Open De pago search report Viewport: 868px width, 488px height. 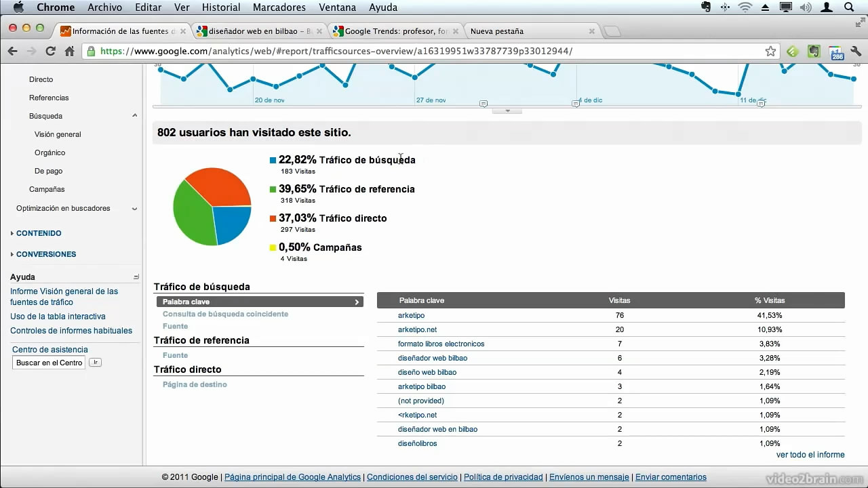tap(48, 171)
